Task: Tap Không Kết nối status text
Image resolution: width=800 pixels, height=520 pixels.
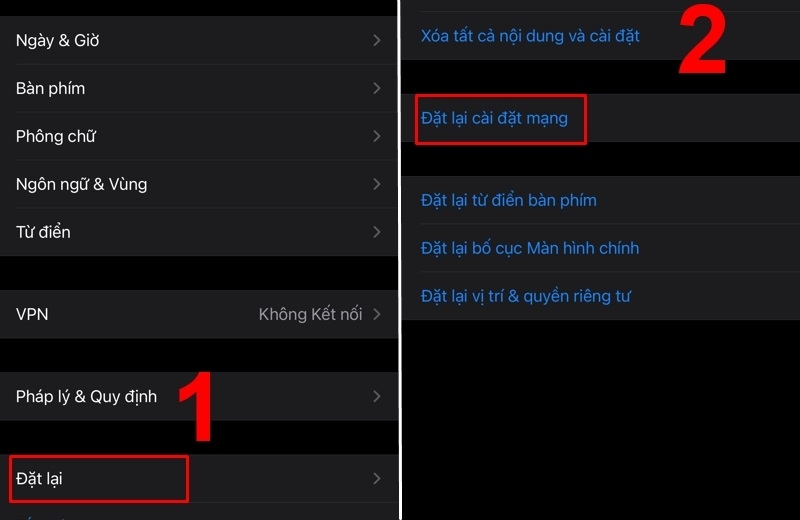Action: [x=310, y=314]
